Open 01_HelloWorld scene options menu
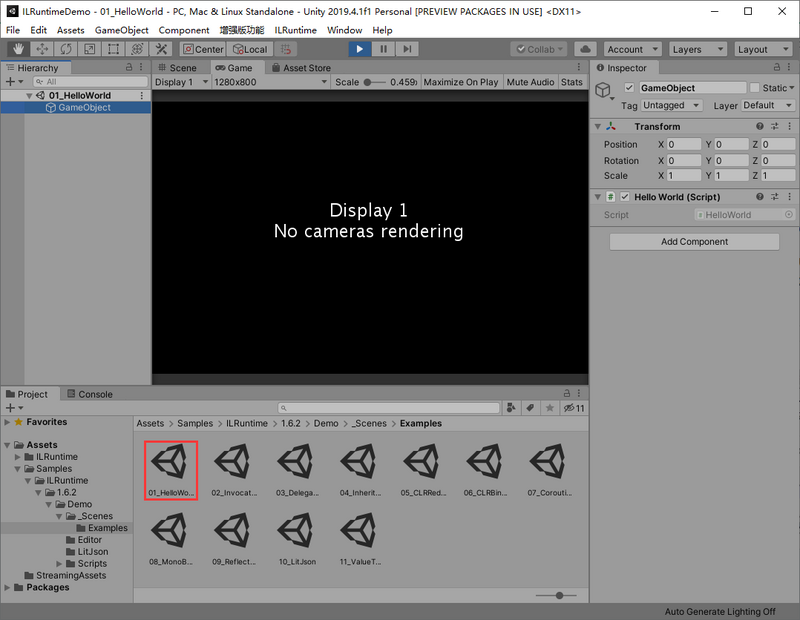Viewport: 800px width, 620px height. (142, 95)
